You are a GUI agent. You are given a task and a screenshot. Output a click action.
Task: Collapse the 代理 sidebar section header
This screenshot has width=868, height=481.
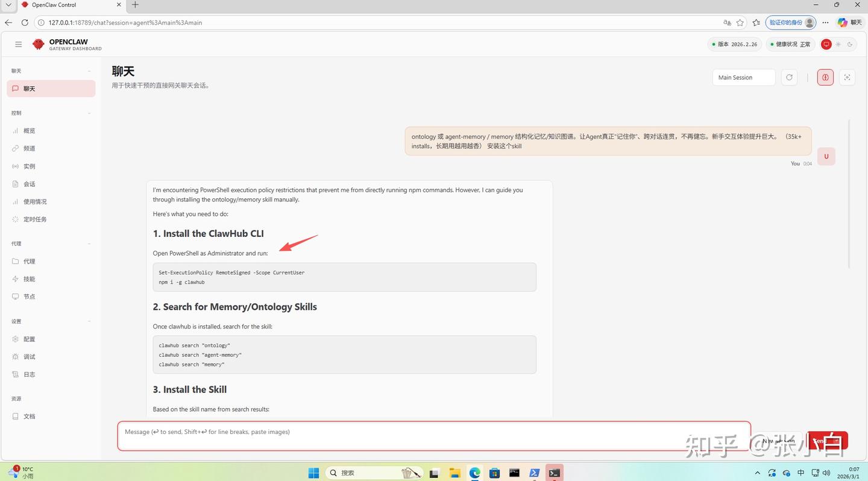click(x=89, y=244)
